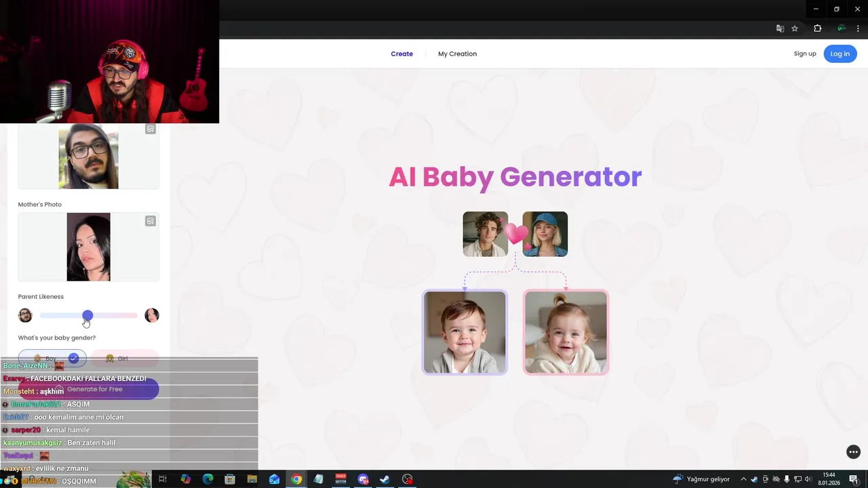The image size is (868, 488).
Task: Open Microsoft Store from the taskbar
Action: tap(230, 479)
